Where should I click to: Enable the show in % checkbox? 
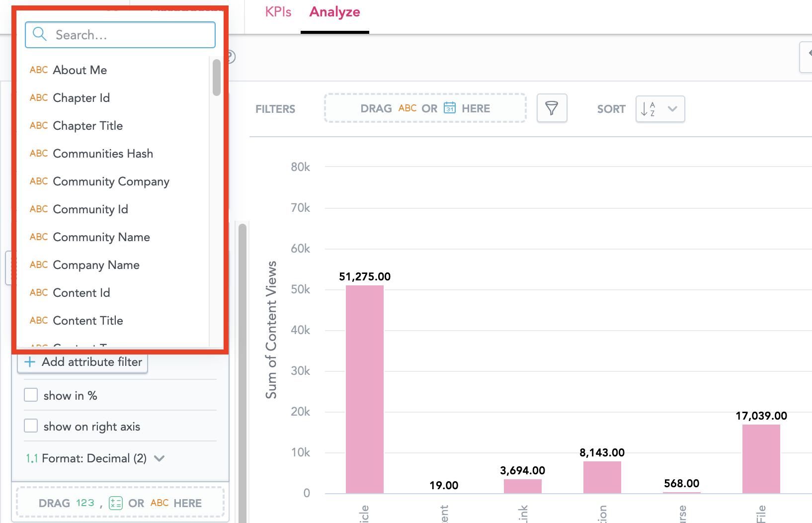(31, 395)
